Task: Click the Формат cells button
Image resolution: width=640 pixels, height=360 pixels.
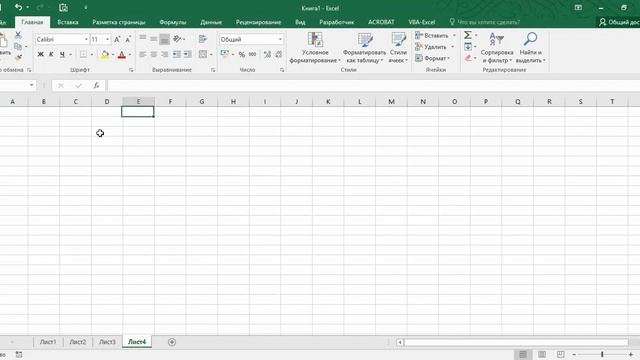Action: 432,58
